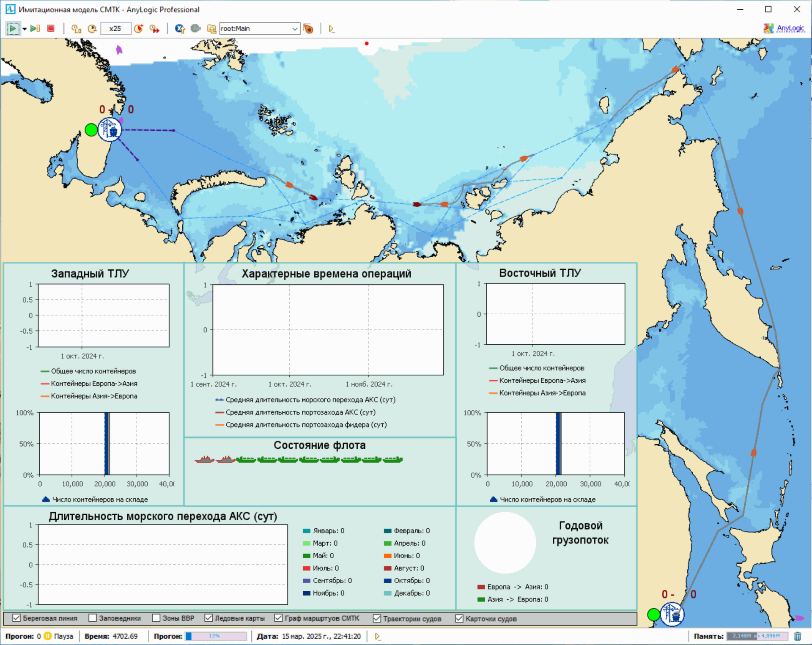Click green circle beside eastern port
The width and height of the screenshot is (812, 645).
tap(653, 614)
